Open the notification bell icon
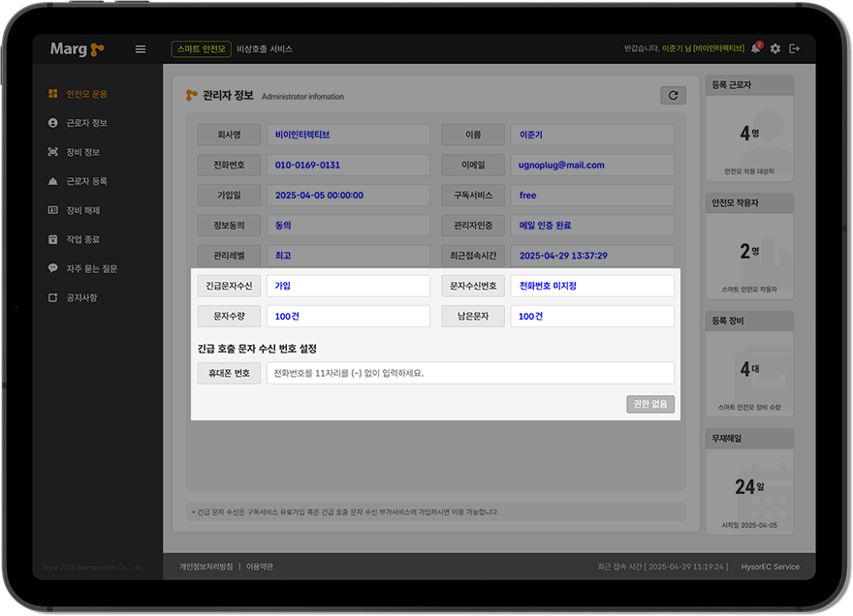The image size is (853, 616). pos(756,48)
